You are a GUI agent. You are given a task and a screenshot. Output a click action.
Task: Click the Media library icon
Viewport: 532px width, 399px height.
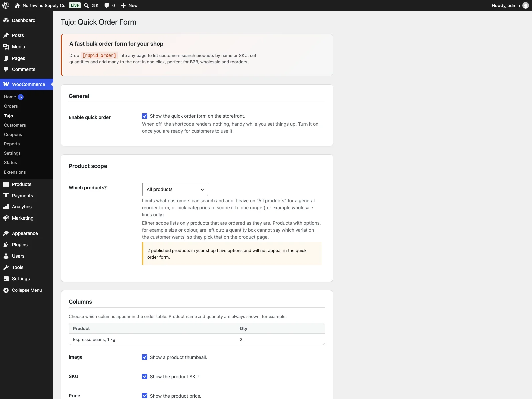point(6,47)
